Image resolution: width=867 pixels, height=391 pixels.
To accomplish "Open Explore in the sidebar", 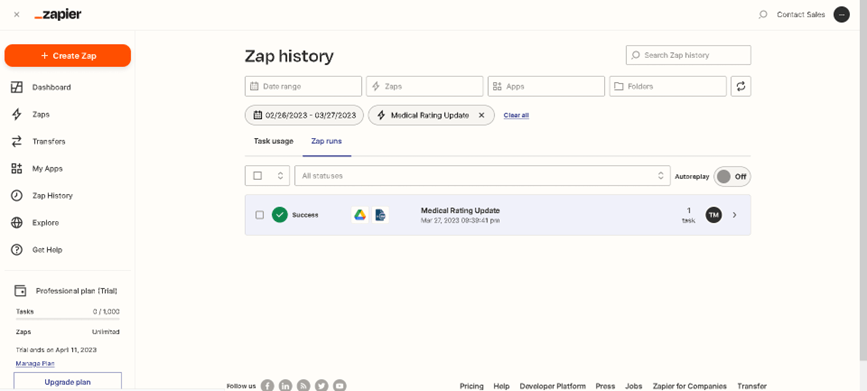I will (45, 223).
